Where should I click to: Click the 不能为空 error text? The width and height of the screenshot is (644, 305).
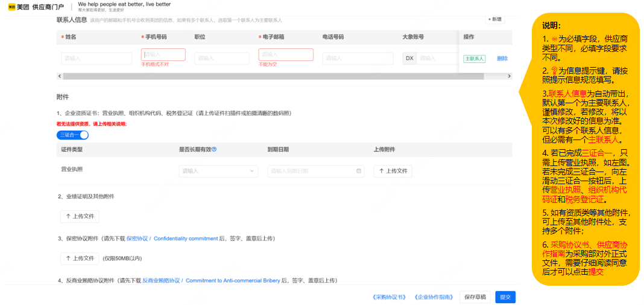tap(267, 65)
